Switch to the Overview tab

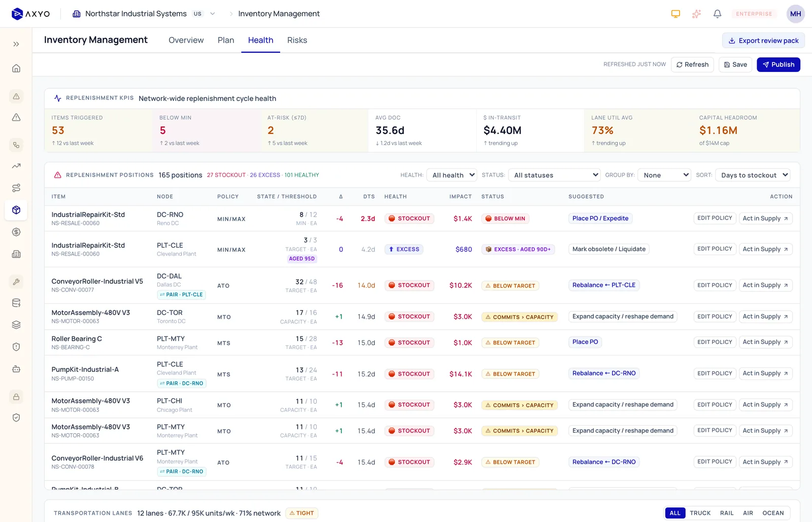pos(186,40)
